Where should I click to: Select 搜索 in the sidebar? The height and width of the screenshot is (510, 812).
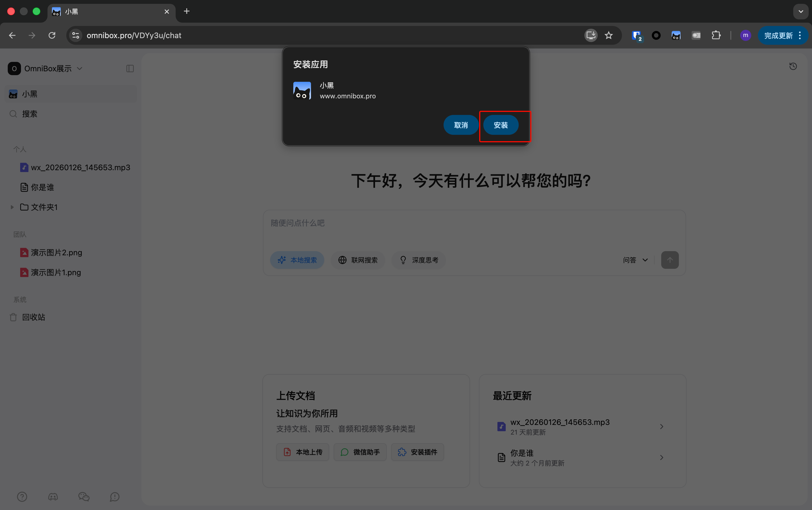[30, 114]
